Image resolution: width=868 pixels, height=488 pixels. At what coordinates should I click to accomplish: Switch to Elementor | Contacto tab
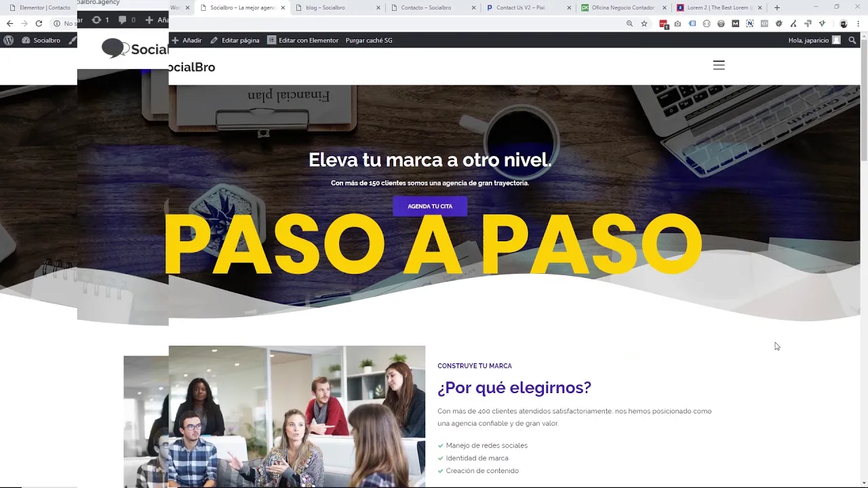click(39, 7)
